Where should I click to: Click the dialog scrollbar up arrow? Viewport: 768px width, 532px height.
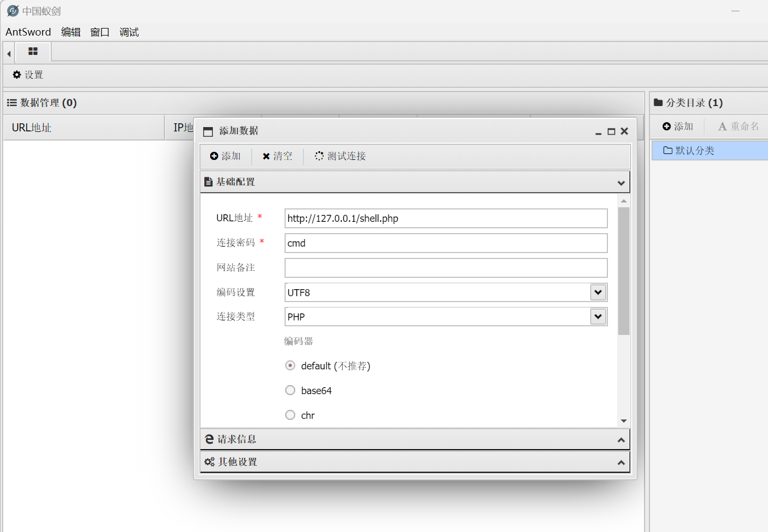(624, 201)
